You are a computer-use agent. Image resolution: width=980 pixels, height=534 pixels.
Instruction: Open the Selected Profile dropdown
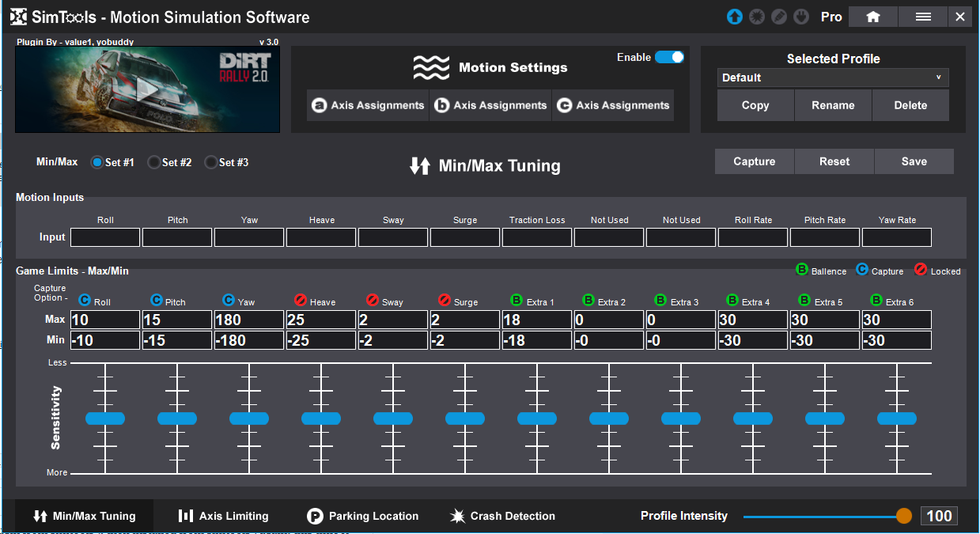pos(833,78)
